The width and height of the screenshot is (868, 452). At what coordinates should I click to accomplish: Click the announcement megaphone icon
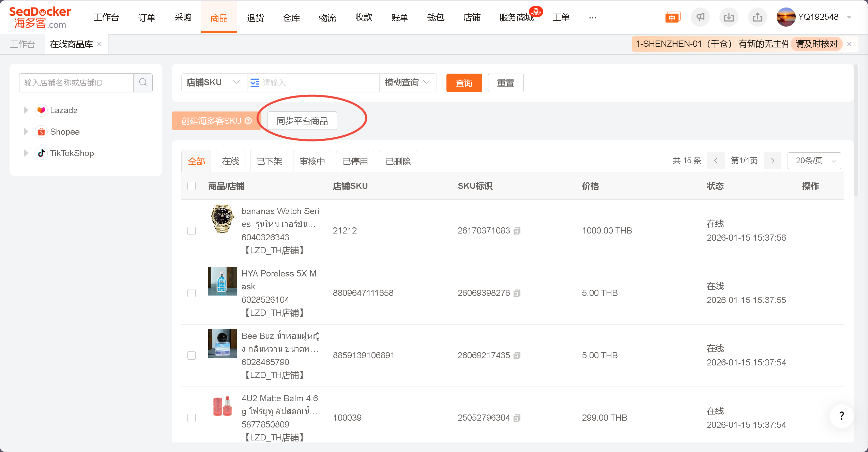point(700,17)
